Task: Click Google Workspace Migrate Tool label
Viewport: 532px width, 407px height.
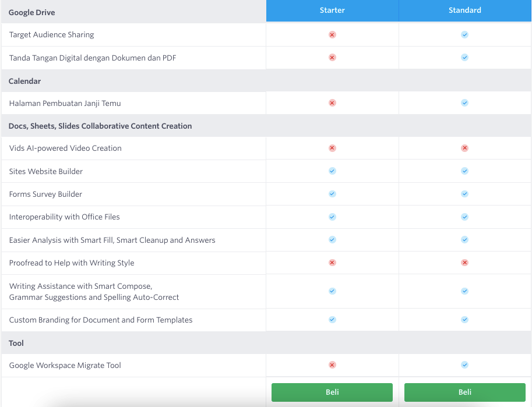Action: click(x=65, y=365)
